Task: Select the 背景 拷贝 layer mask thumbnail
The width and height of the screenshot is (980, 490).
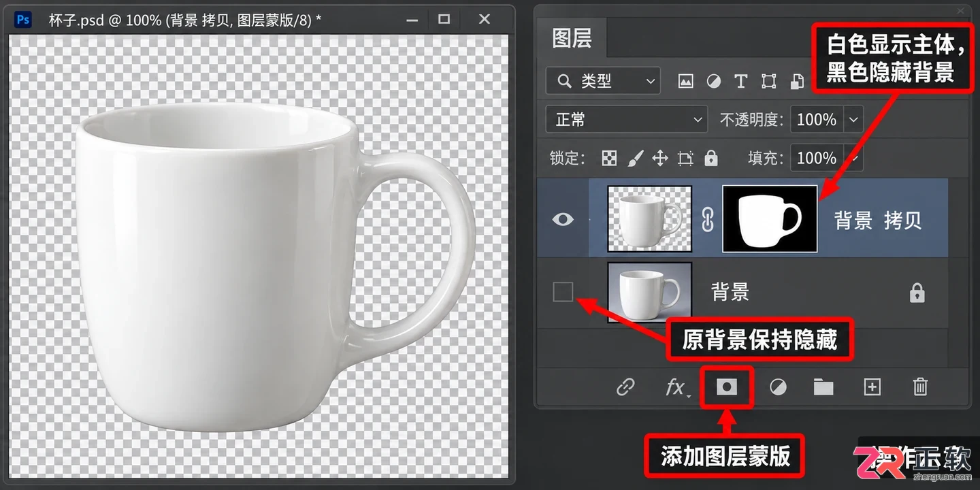Action: point(770,219)
